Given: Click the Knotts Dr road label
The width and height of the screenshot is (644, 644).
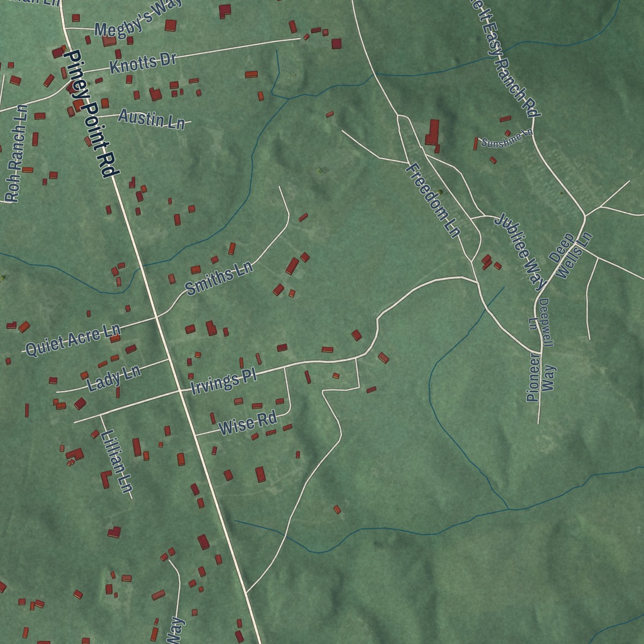Looking at the screenshot, I should point(143,63).
